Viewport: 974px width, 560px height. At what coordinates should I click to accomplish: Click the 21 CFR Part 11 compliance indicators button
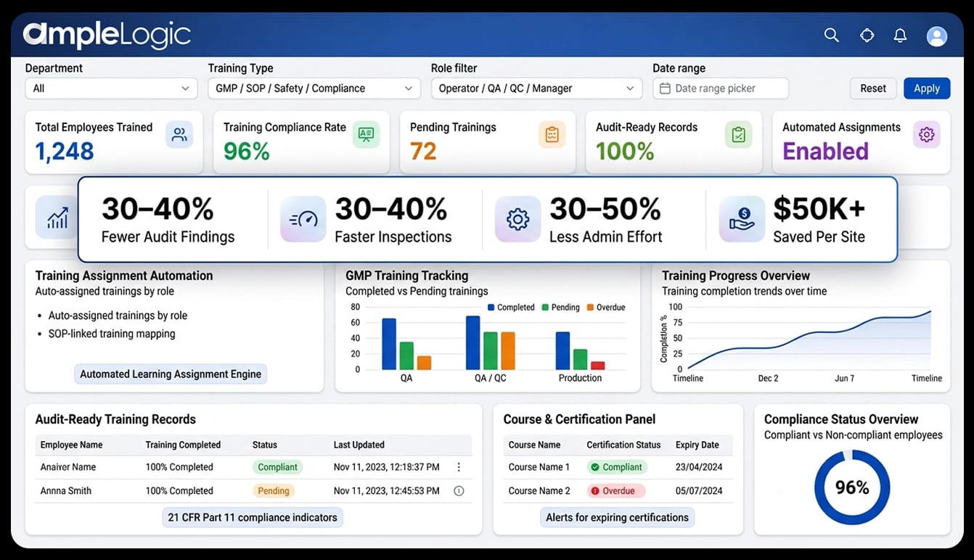click(253, 518)
